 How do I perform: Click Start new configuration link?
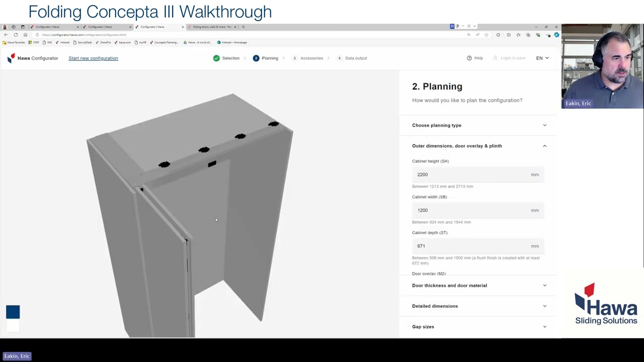[x=93, y=58]
